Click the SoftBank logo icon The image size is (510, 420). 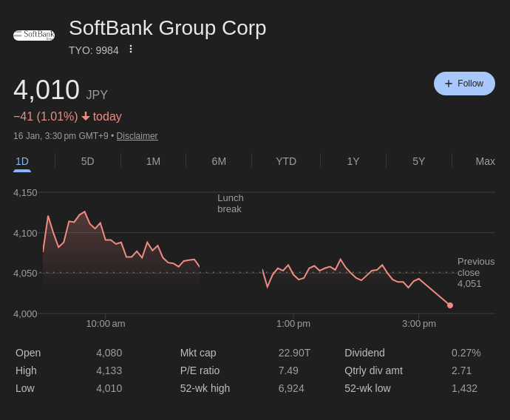pos(34,35)
